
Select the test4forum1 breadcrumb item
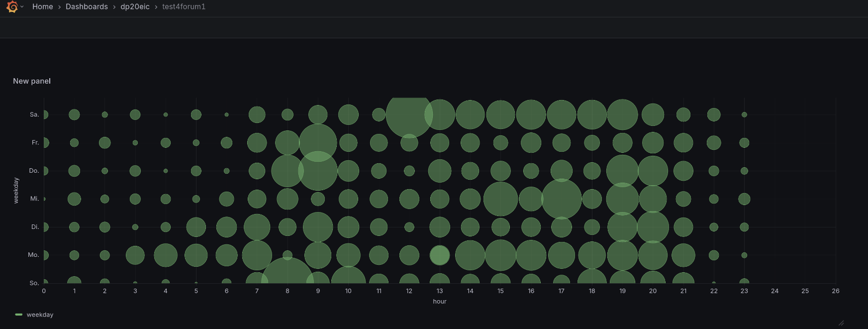[x=184, y=7]
